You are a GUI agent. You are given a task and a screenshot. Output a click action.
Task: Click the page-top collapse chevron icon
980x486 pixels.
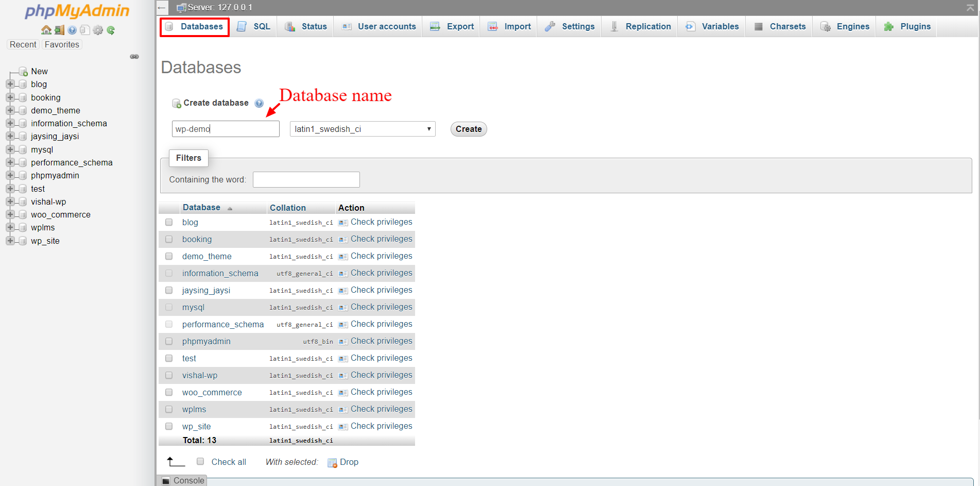970,8
